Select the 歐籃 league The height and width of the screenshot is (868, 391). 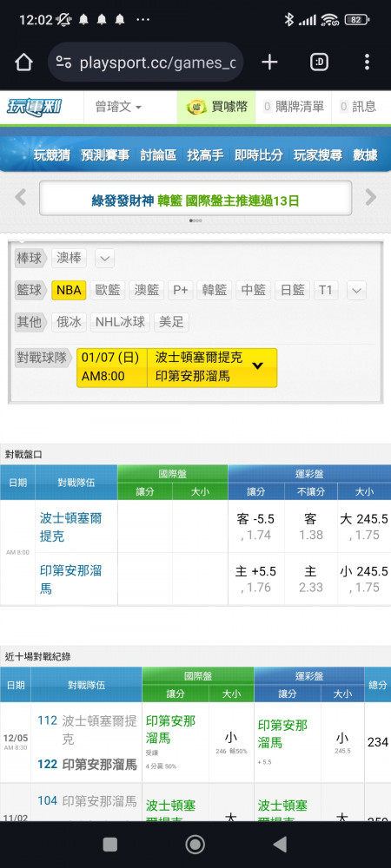[108, 290]
